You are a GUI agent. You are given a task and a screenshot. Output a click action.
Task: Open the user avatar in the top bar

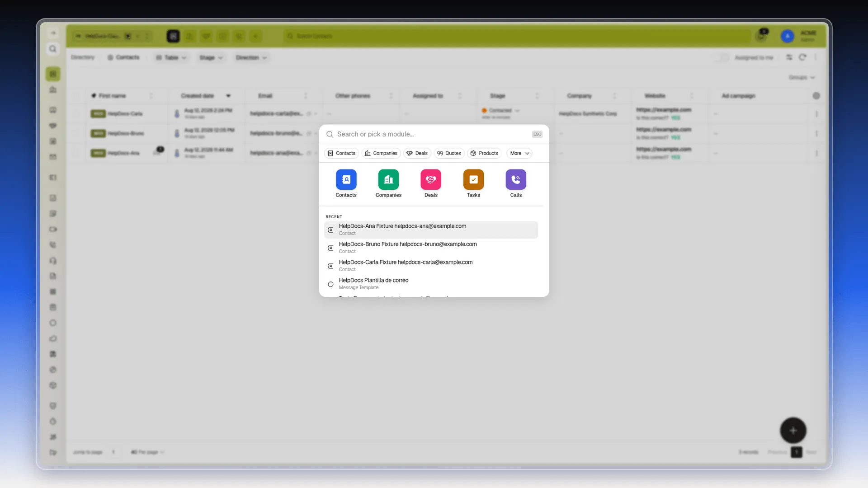tap(788, 36)
